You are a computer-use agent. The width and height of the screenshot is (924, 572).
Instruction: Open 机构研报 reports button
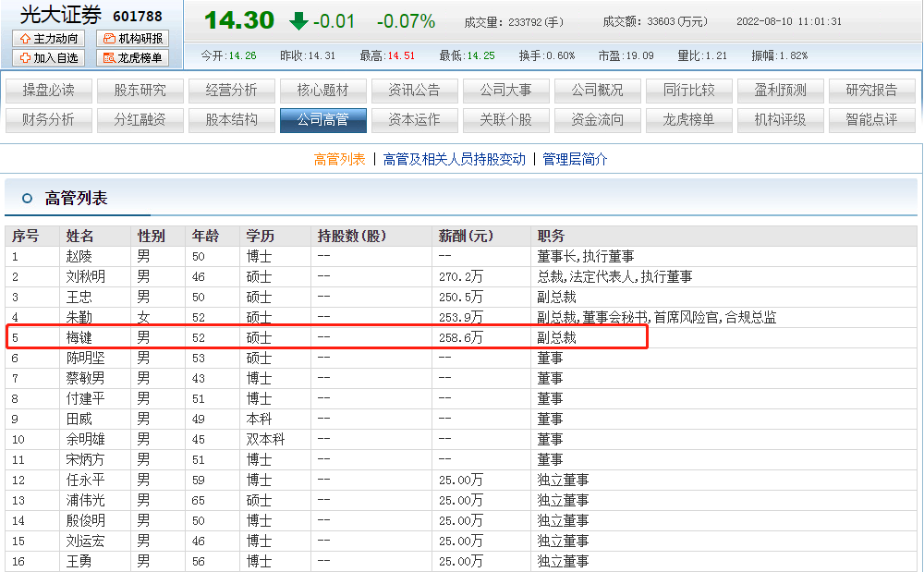pyautogui.click(x=132, y=38)
